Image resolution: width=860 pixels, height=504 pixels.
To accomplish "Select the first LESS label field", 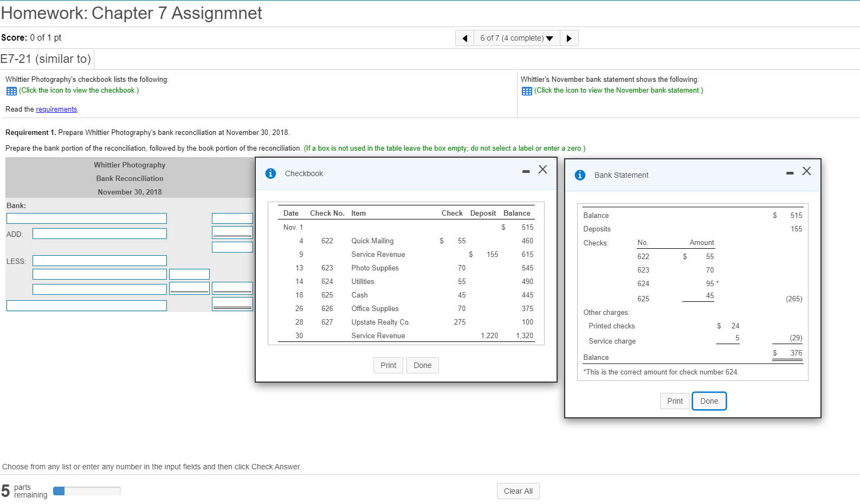I will point(100,261).
